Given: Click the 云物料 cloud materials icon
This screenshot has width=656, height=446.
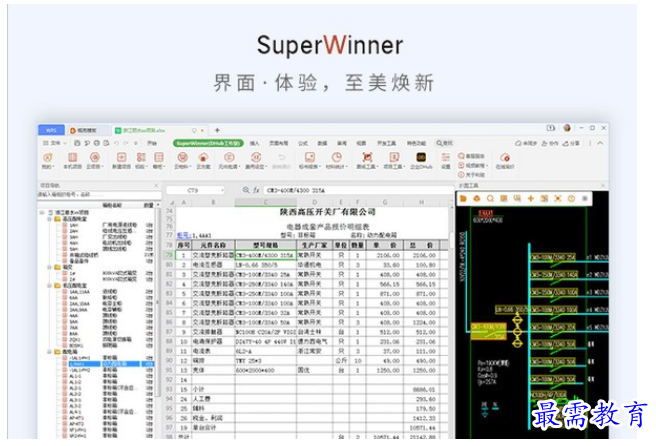Looking at the screenshot, I should pos(182,161).
